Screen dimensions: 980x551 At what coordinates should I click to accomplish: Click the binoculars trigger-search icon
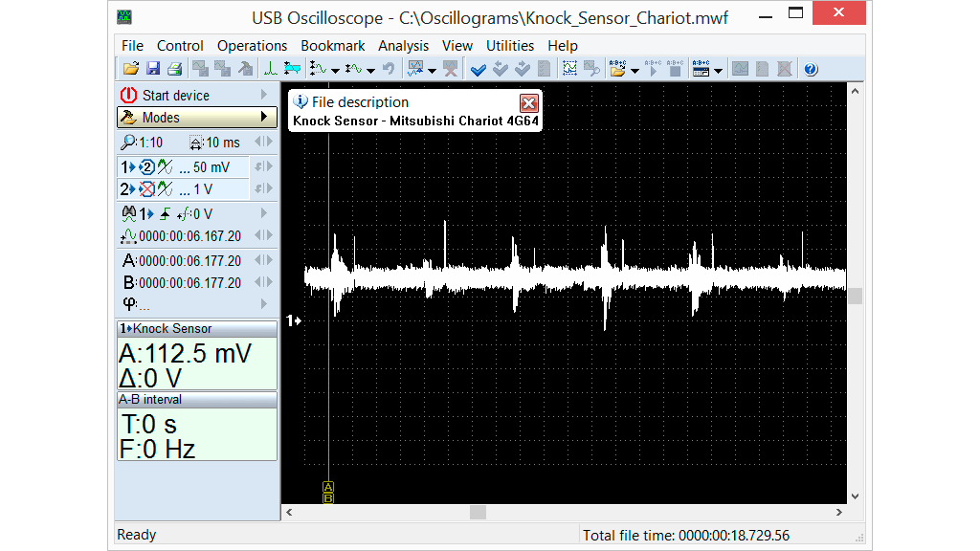pyautogui.click(x=129, y=214)
